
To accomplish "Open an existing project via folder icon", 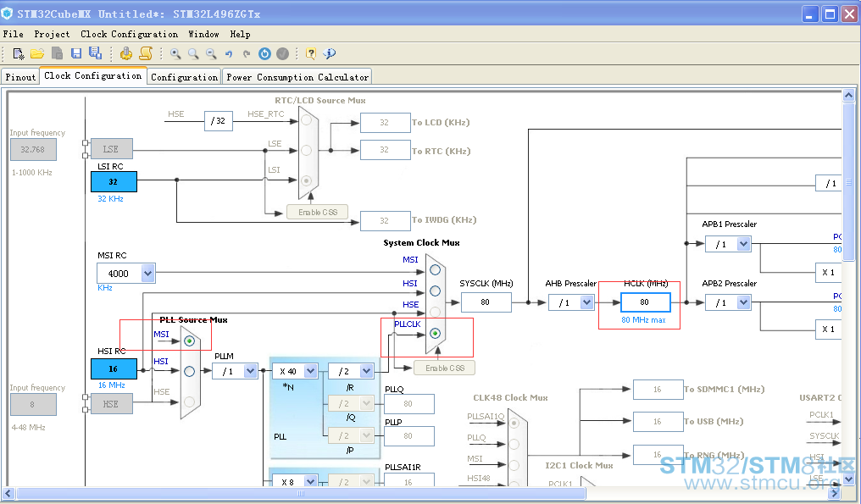I will [x=36, y=53].
